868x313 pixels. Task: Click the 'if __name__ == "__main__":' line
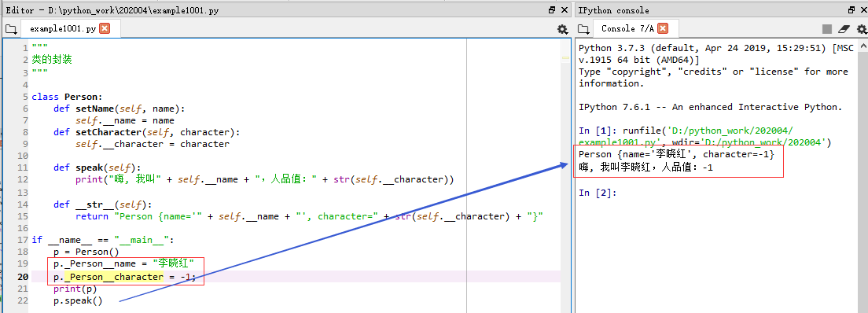click(103, 240)
